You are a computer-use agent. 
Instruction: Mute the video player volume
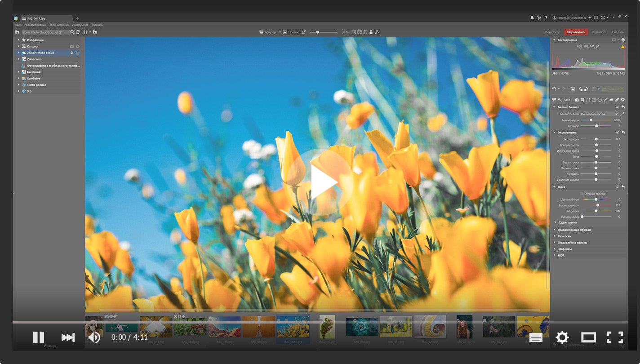94,337
